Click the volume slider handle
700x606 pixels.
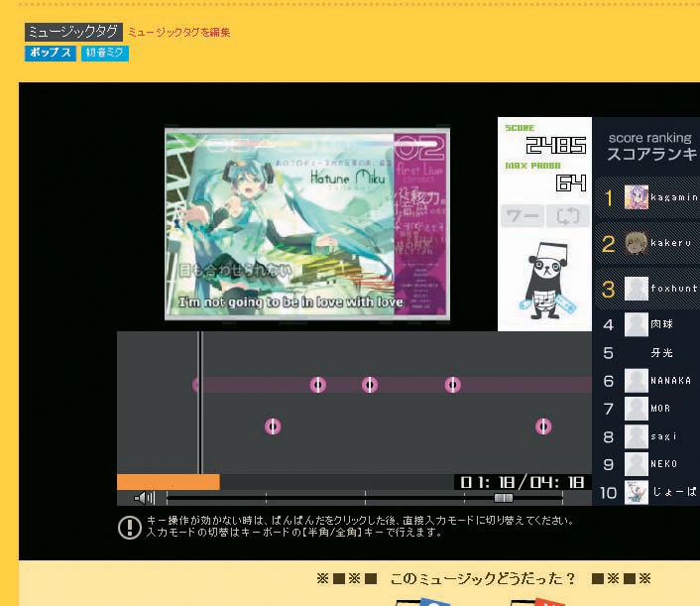[504, 498]
